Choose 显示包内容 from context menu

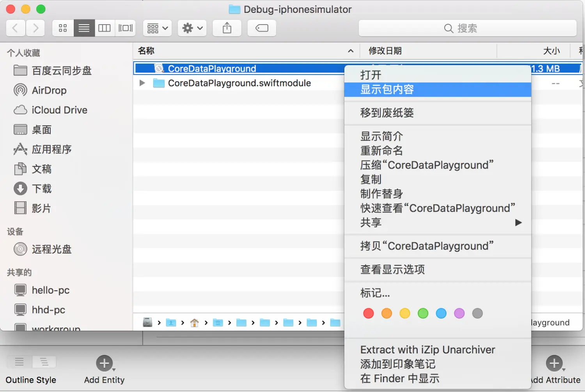pyautogui.click(x=438, y=89)
